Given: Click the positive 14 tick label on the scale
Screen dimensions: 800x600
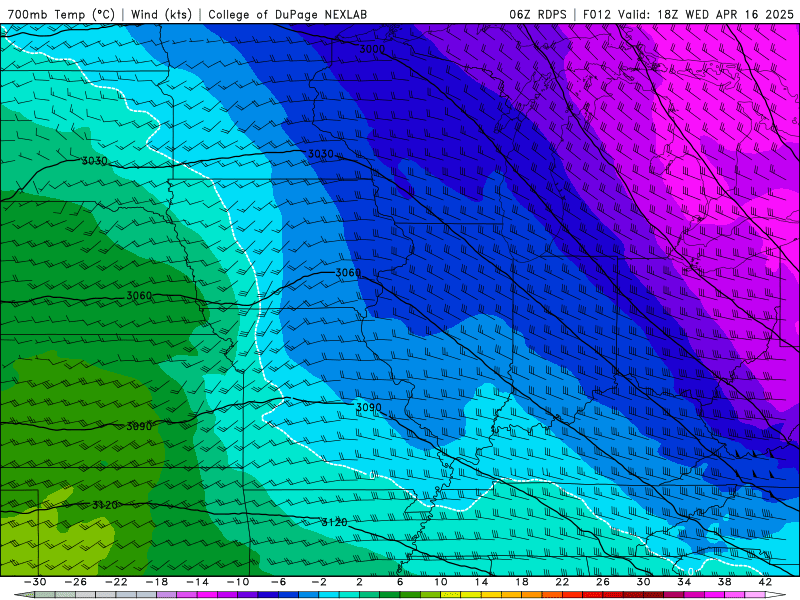Looking at the screenshot, I should coord(481,582).
